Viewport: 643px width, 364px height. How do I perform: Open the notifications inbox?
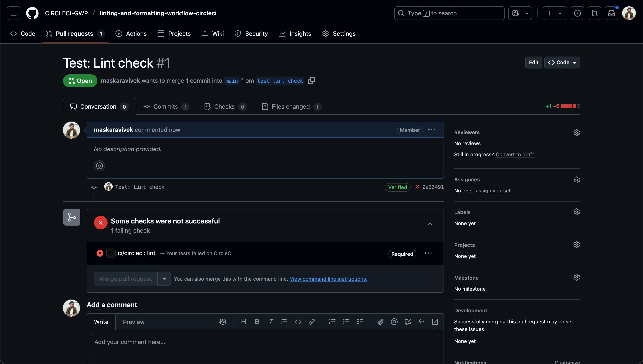click(612, 13)
